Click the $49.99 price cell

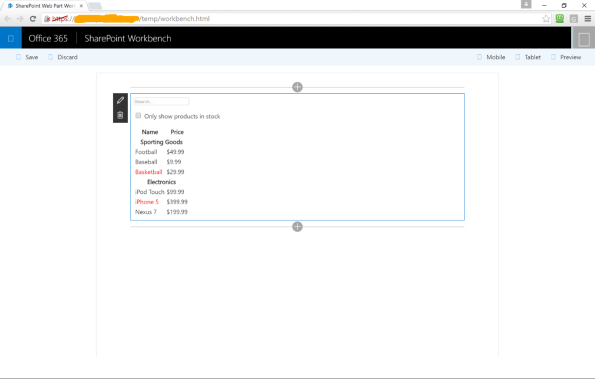[x=175, y=152]
